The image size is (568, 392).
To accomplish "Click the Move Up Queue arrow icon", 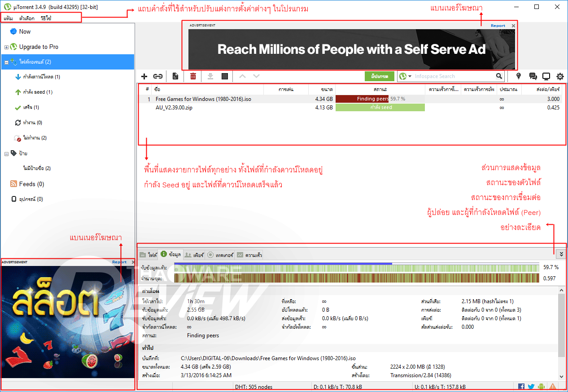I will (x=242, y=76).
